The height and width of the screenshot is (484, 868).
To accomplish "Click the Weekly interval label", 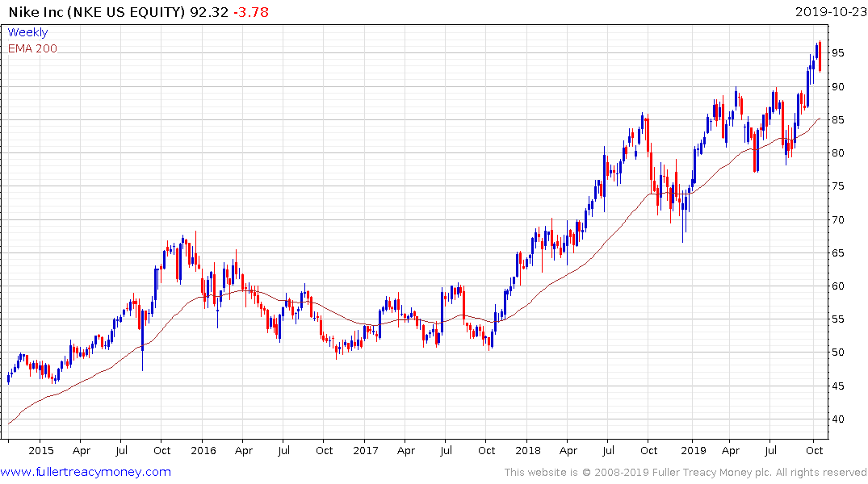I will pos(27,32).
